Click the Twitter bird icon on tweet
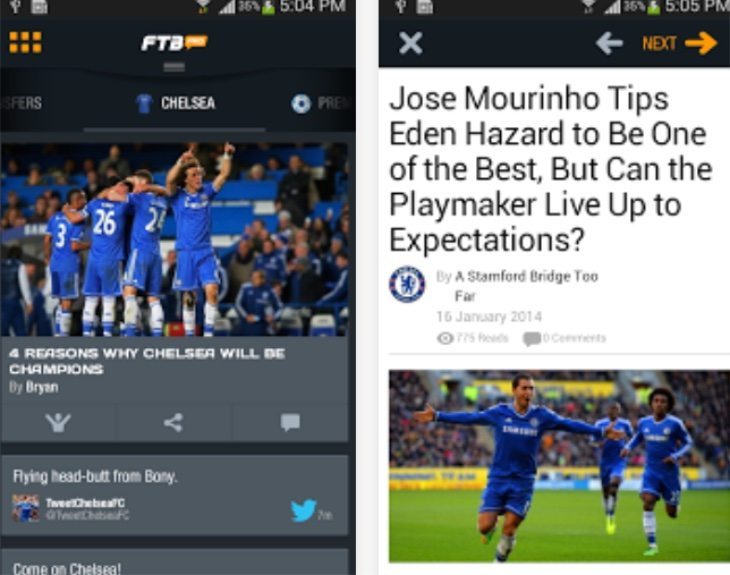The width and height of the screenshot is (730, 575). [304, 511]
